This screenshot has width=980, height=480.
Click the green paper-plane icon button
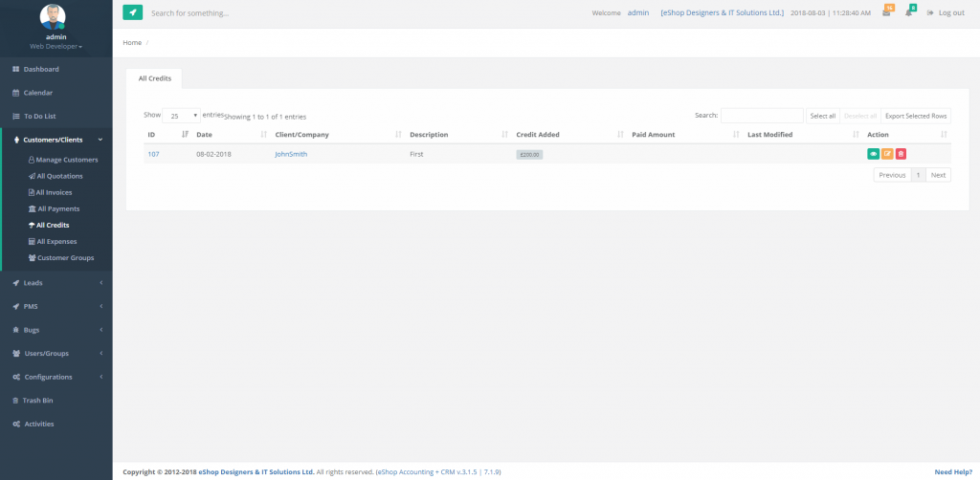(132, 12)
